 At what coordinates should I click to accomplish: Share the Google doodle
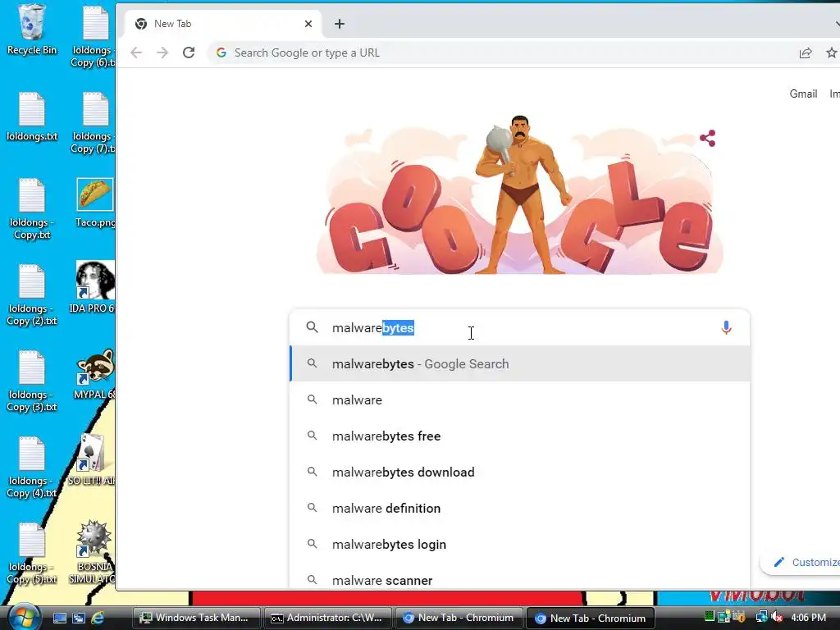pyautogui.click(x=708, y=138)
